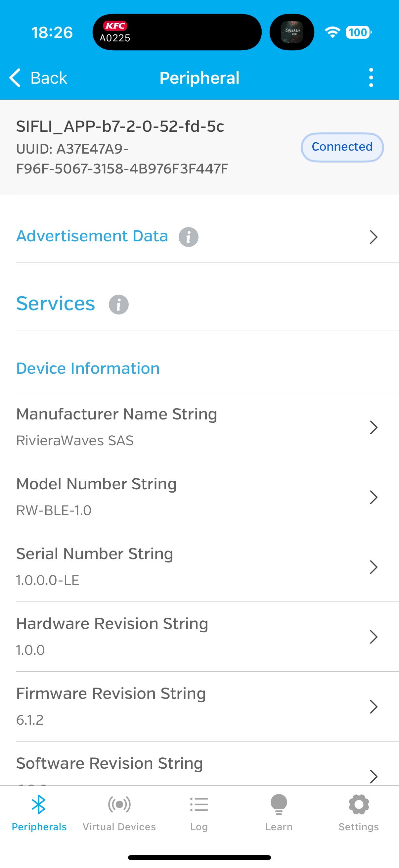
Task: Open the Manufacturer Name String chevron
Action: point(373,427)
